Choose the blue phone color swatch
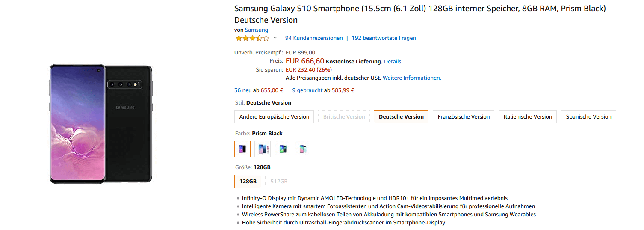 (x=263, y=149)
